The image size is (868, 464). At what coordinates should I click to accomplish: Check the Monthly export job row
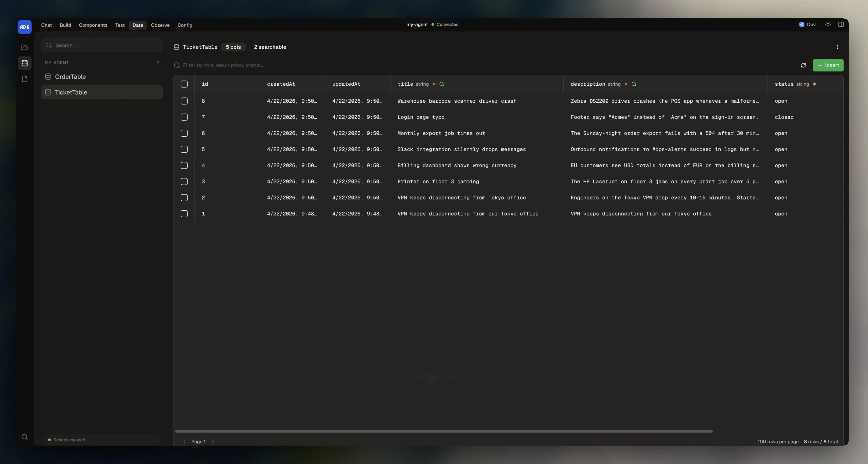[x=184, y=133]
